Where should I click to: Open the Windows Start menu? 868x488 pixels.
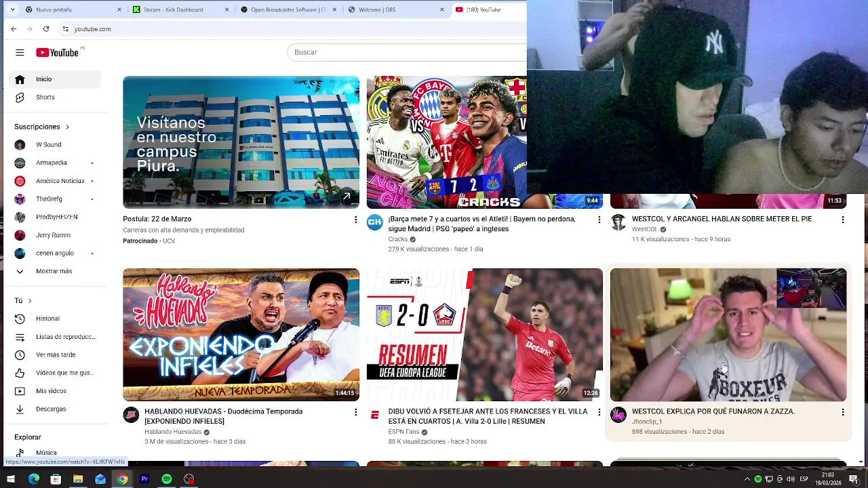[12, 479]
